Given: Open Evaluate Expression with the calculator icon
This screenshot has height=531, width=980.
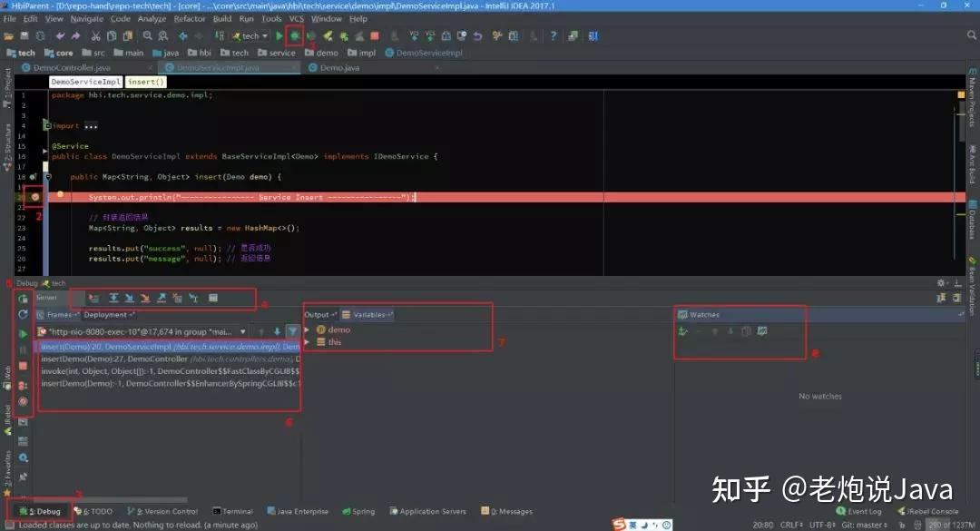Looking at the screenshot, I should coord(213,298).
